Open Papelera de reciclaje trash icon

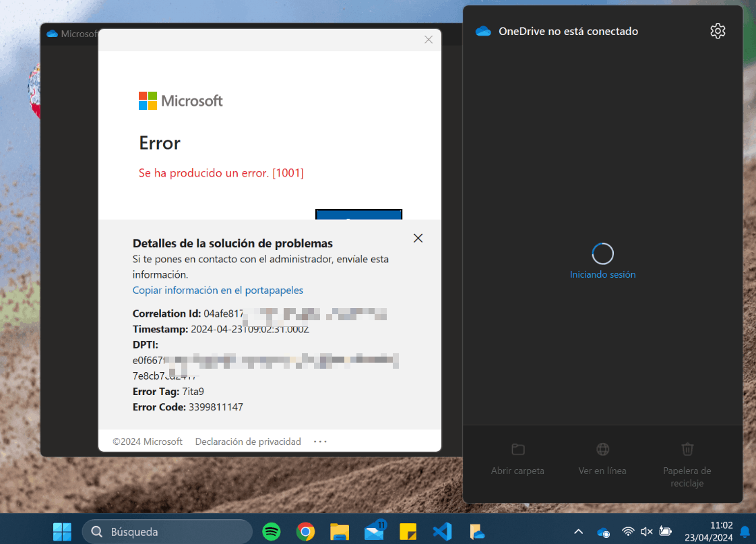[x=687, y=449]
